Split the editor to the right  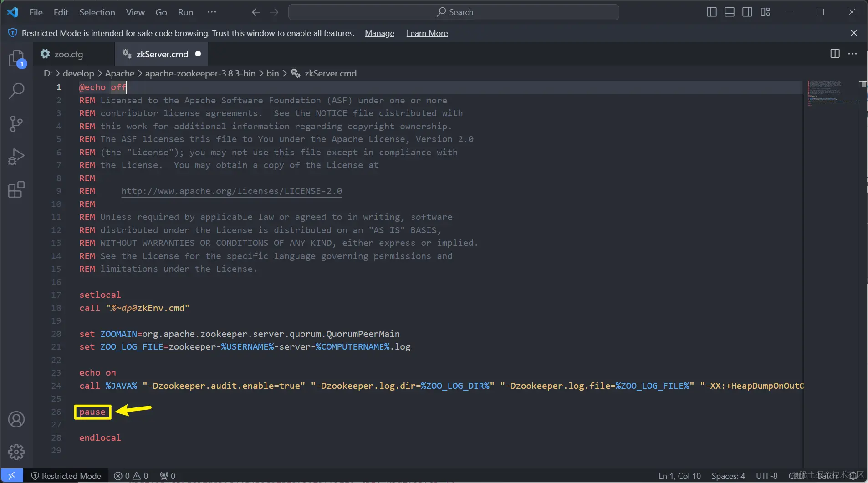tap(835, 54)
